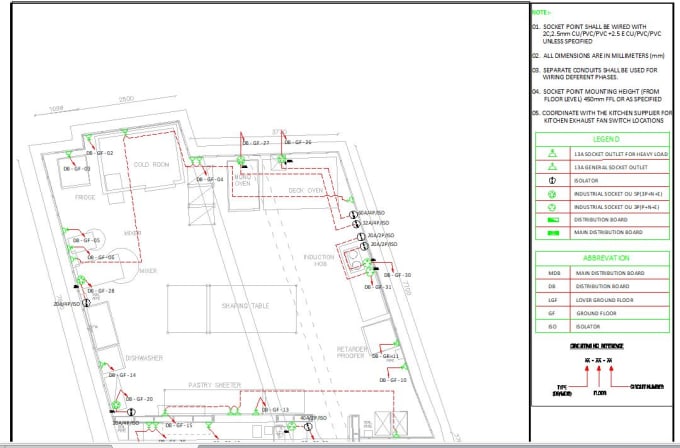Screen dimensions: 680x448
Task: Click the heavy load socket outlet legend symbol
Action: (552, 153)
